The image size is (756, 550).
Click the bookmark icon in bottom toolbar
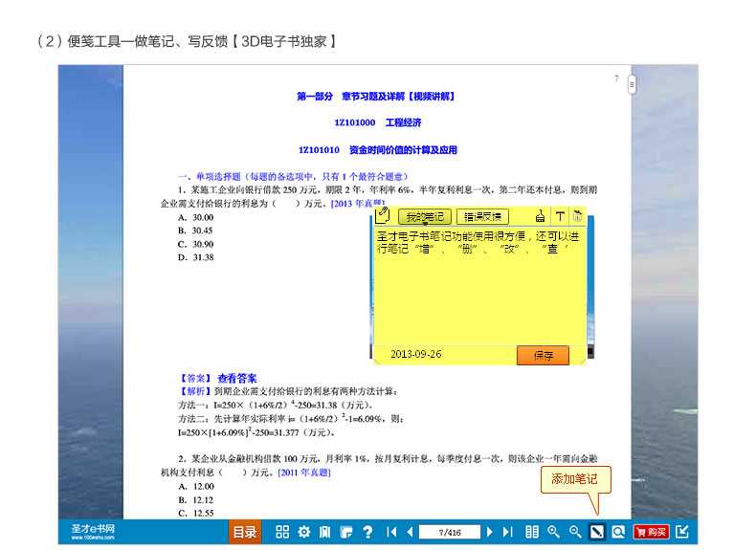pos(325,532)
